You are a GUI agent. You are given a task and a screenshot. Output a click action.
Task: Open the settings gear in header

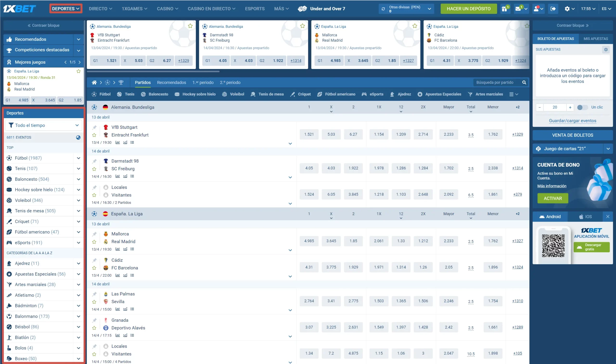tap(569, 9)
